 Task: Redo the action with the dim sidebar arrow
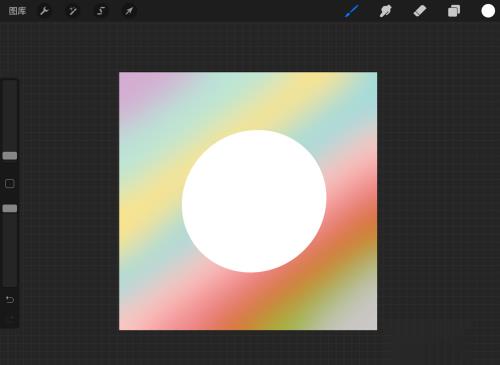click(x=11, y=319)
